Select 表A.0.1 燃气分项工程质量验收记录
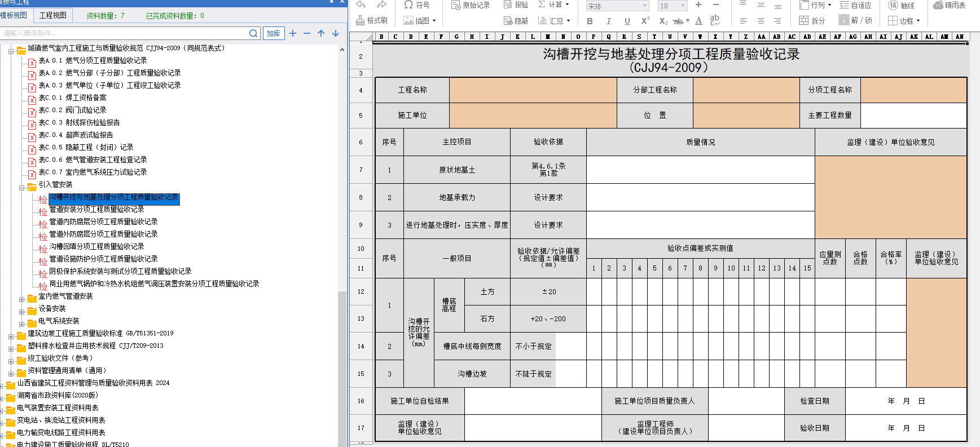The image size is (980, 447). (93, 60)
